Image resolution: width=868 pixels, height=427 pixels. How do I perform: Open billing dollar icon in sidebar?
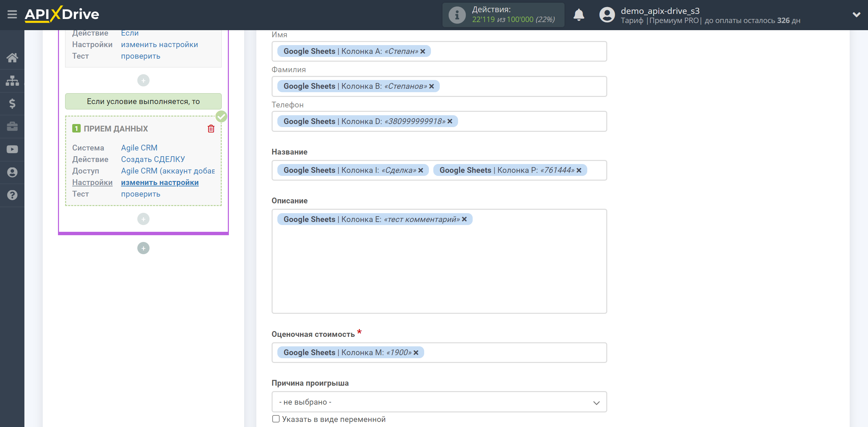point(12,103)
